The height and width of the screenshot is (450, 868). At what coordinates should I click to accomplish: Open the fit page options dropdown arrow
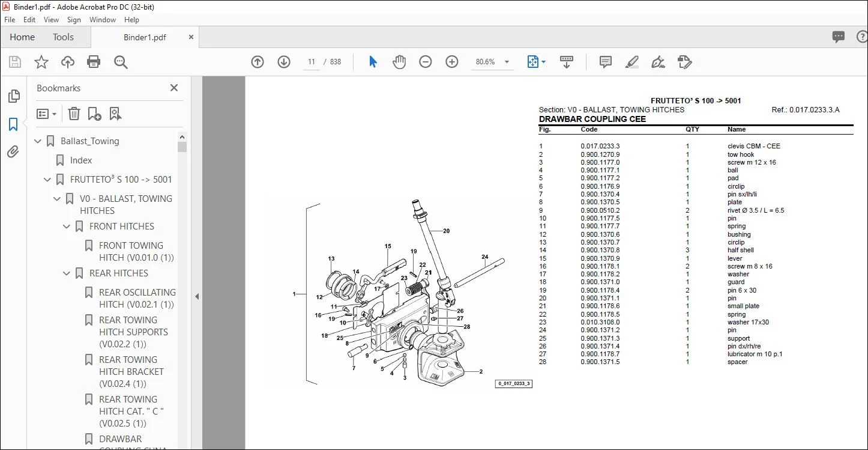tap(544, 62)
